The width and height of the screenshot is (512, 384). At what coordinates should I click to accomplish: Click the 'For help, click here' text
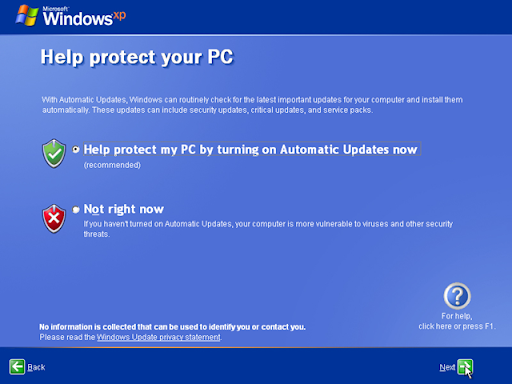coord(457,321)
